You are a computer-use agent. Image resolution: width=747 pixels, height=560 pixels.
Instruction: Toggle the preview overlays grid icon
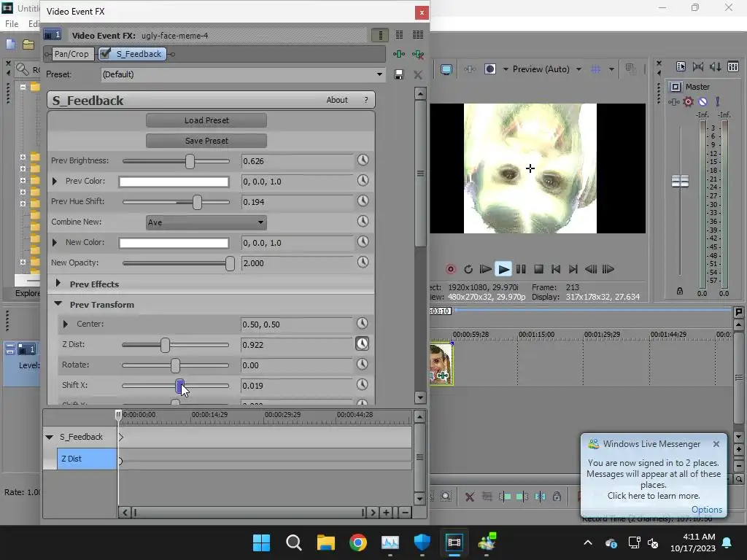click(595, 69)
